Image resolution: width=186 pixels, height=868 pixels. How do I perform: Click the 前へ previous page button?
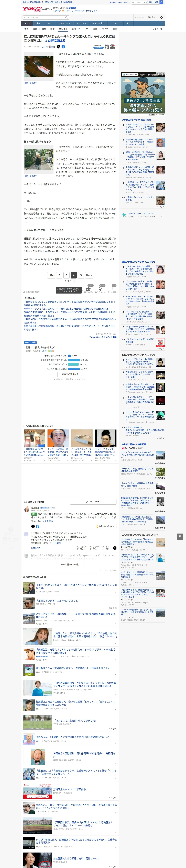51,275
